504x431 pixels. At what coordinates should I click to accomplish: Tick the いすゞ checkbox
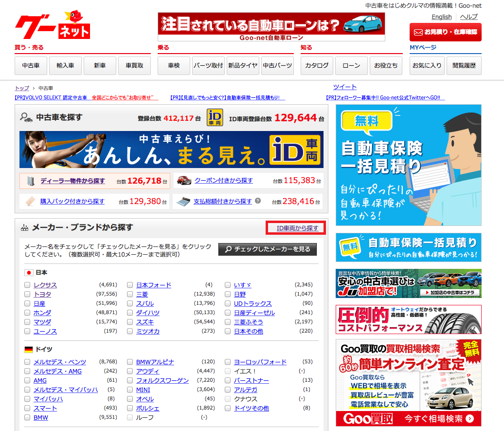[x=228, y=285]
